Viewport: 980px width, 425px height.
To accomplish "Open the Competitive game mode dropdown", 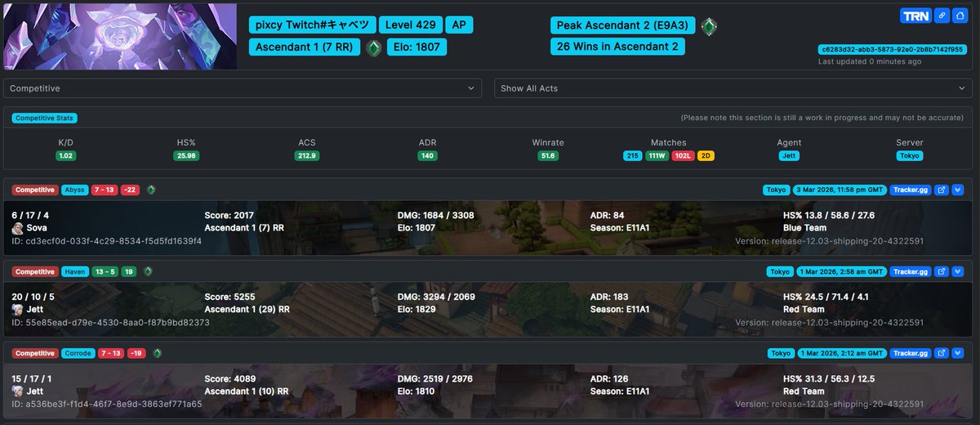I will (x=243, y=88).
